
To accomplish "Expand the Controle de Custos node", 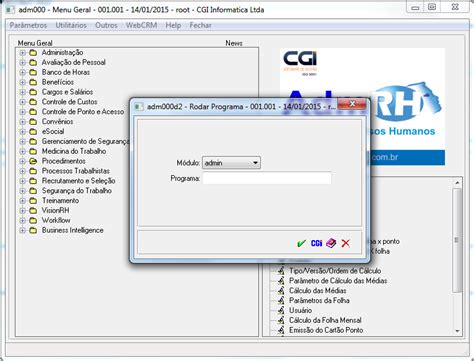I will point(22,102).
